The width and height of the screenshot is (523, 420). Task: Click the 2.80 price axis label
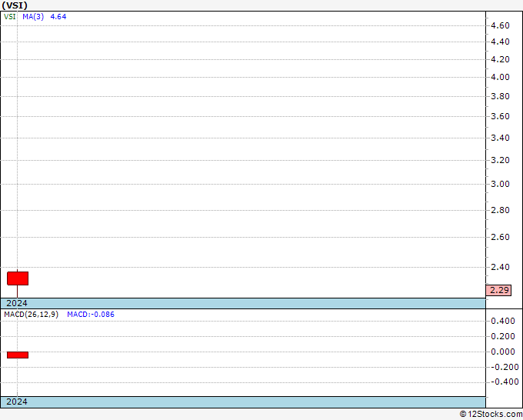click(501, 210)
